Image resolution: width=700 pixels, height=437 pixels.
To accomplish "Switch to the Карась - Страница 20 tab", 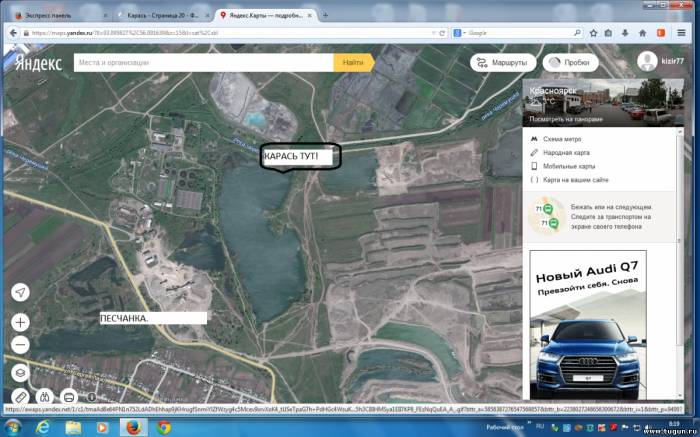I will click(163, 15).
